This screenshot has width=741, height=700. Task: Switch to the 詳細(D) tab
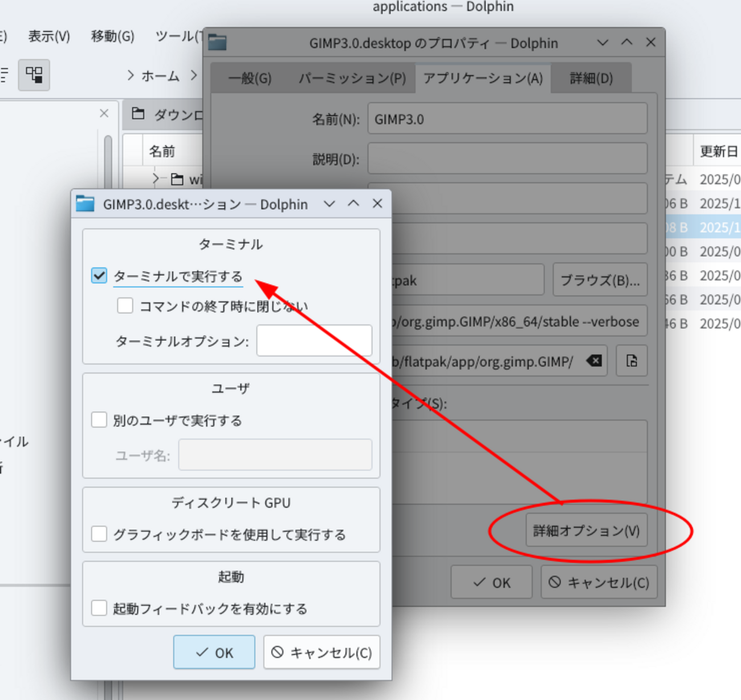coord(591,78)
